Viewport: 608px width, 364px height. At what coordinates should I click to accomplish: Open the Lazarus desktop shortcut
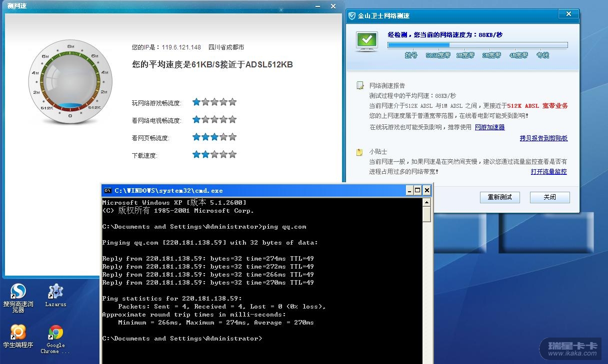(x=55, y=295)
